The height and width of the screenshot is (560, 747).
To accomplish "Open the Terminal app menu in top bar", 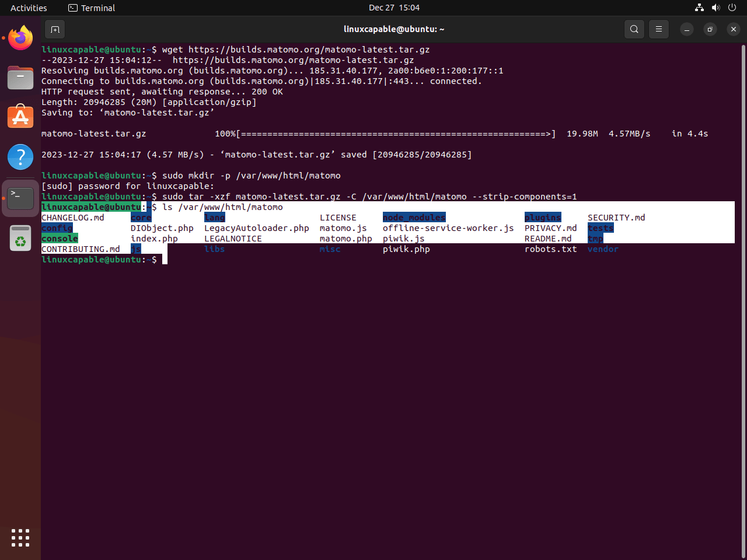I will pyautogui.click(x=92, y=8).
